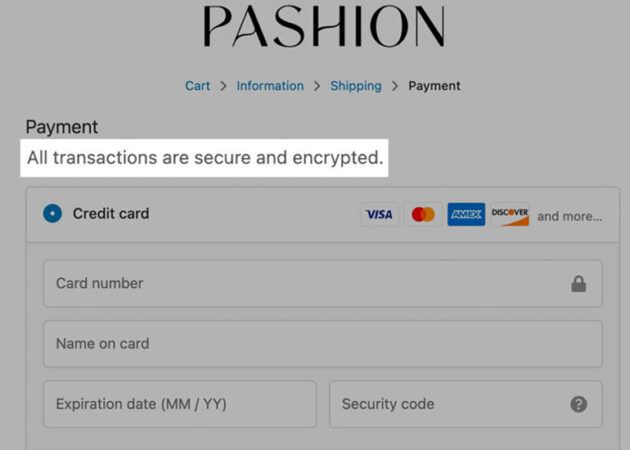Return to the Shipping step
630x450 pixels.
point(356,86)
